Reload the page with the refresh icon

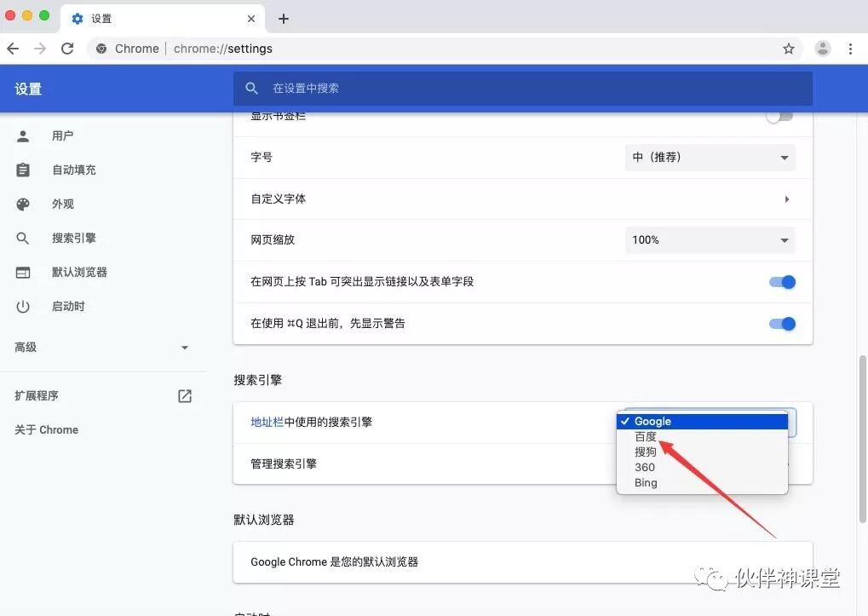67,49
